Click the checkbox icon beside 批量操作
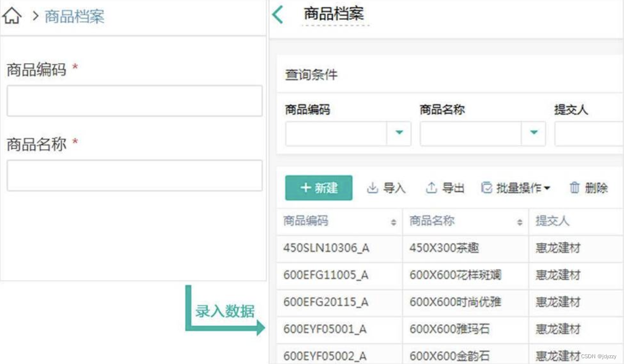 487,188
